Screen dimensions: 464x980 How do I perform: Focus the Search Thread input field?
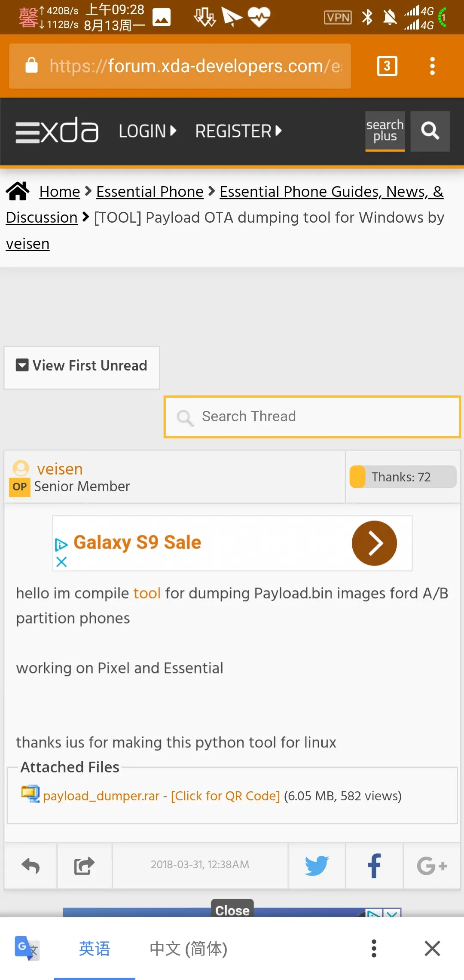tap(312, 416)
